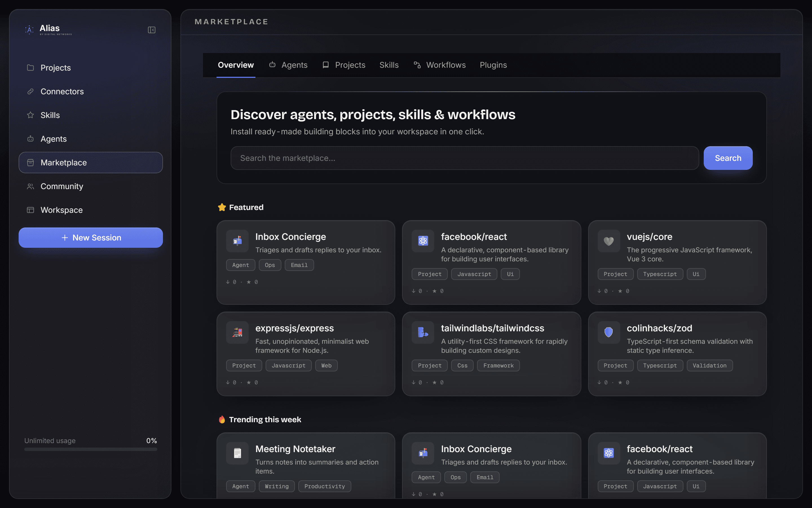Click the Web tag on expressjs/express
Screen dimensions: 812x508
(x=326, y=365)
